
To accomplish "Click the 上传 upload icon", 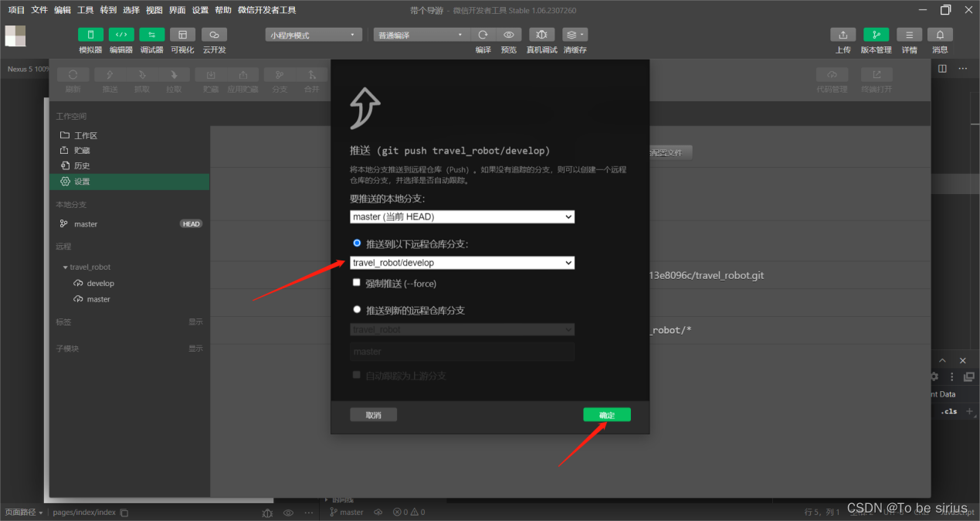I will tap(843, 35).
